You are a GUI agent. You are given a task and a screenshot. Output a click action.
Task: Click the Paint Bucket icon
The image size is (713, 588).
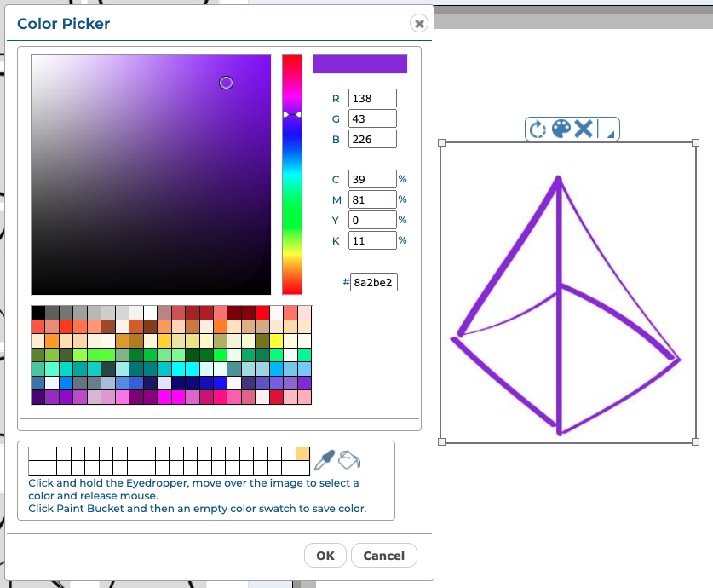point(349,460)
